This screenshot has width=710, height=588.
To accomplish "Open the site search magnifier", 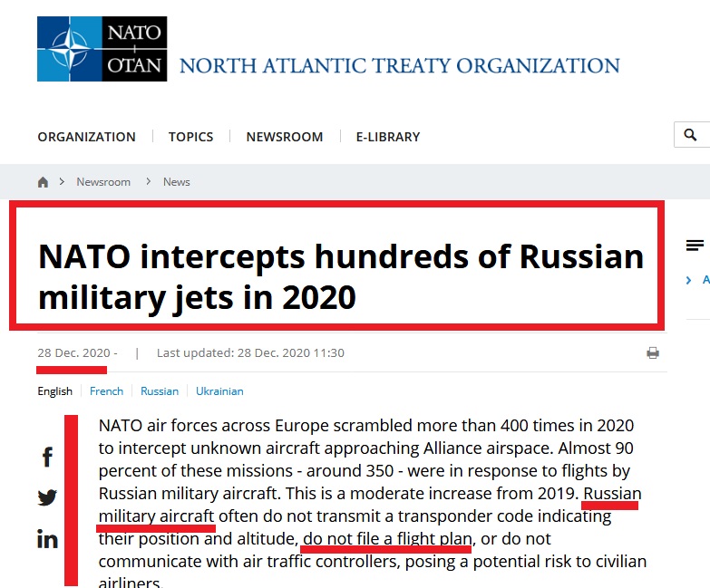I will click(691, 135).
